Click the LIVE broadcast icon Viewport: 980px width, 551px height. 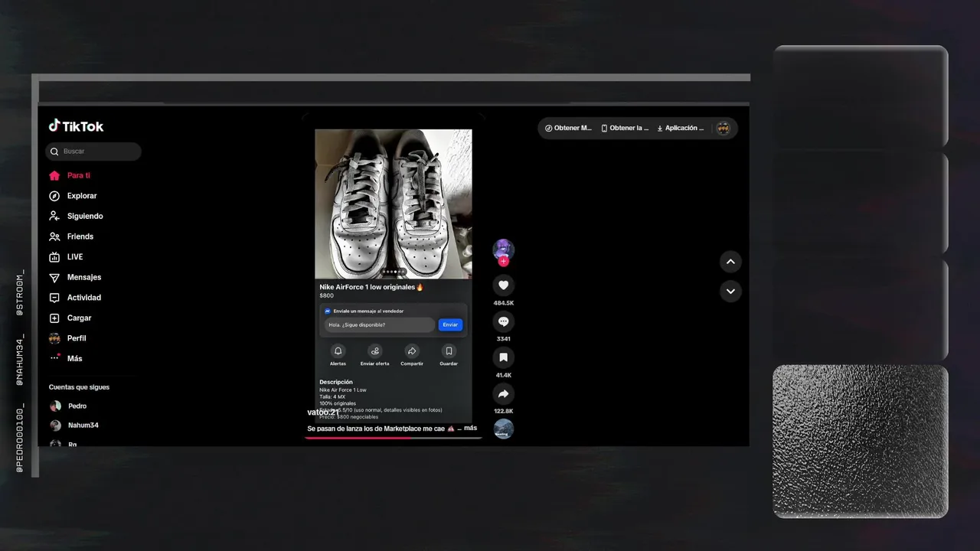click(54, 257)
